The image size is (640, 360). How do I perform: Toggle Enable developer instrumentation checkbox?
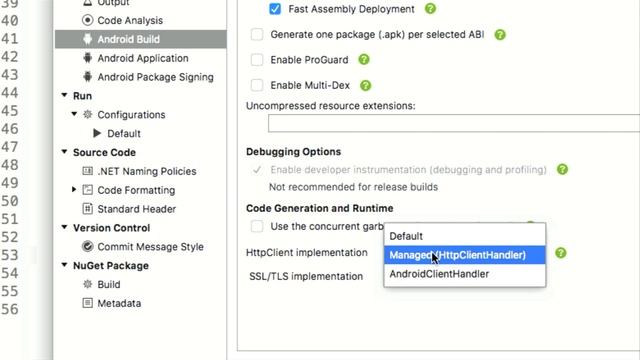[x=257, y=170]
